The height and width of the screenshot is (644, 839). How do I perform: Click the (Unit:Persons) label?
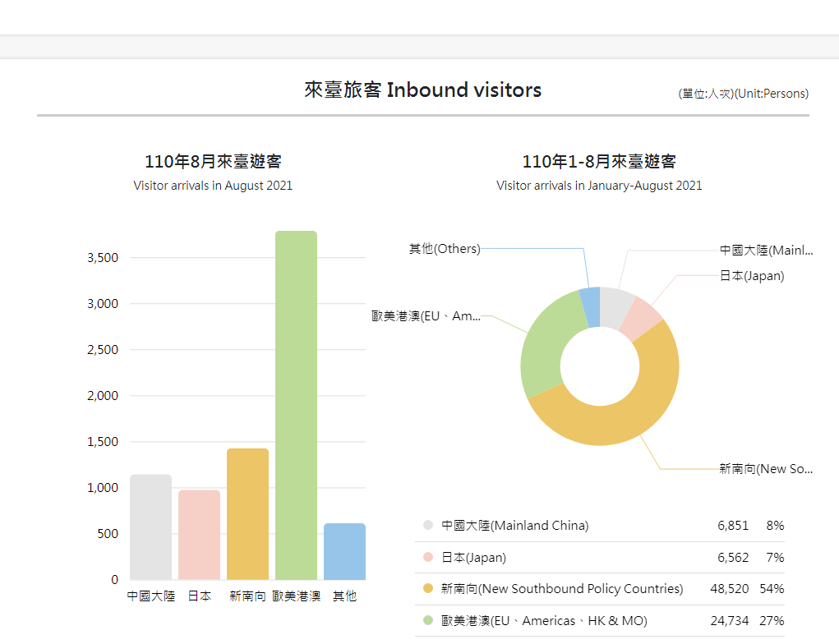click(772, 94)
